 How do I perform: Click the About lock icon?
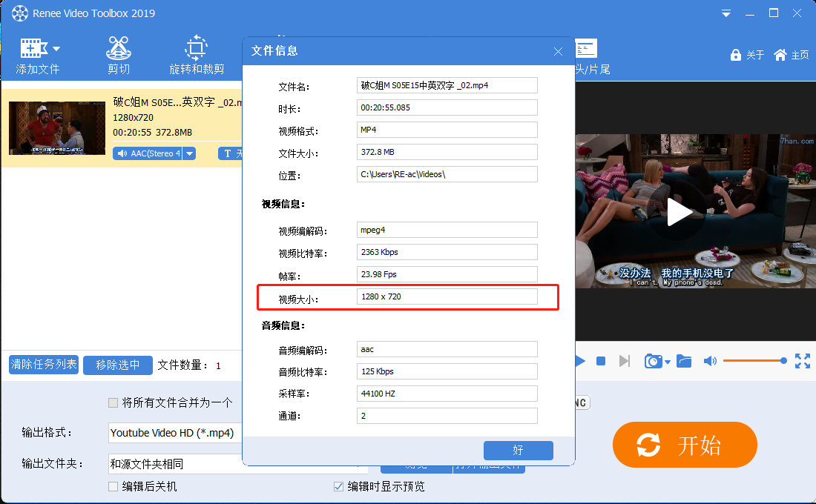coord(735,55)
